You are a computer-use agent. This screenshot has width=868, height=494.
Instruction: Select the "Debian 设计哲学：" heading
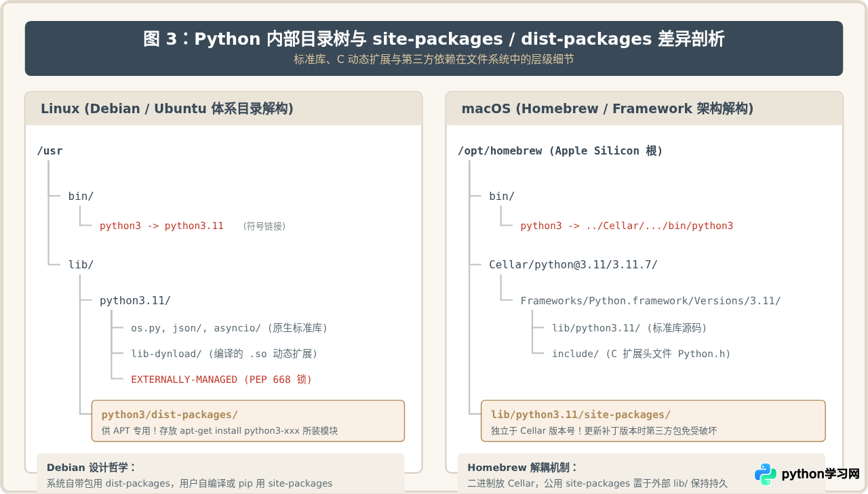click(92, 468)
